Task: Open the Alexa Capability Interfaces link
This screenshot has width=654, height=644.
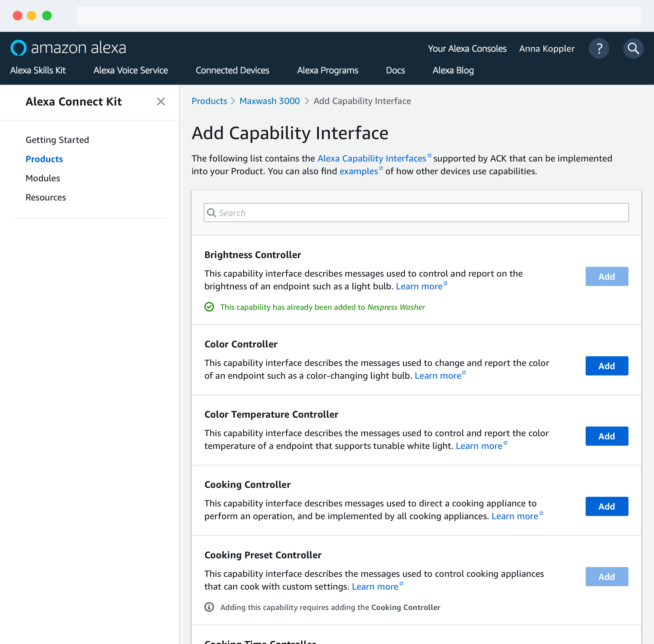Action: tap(371, 158)
